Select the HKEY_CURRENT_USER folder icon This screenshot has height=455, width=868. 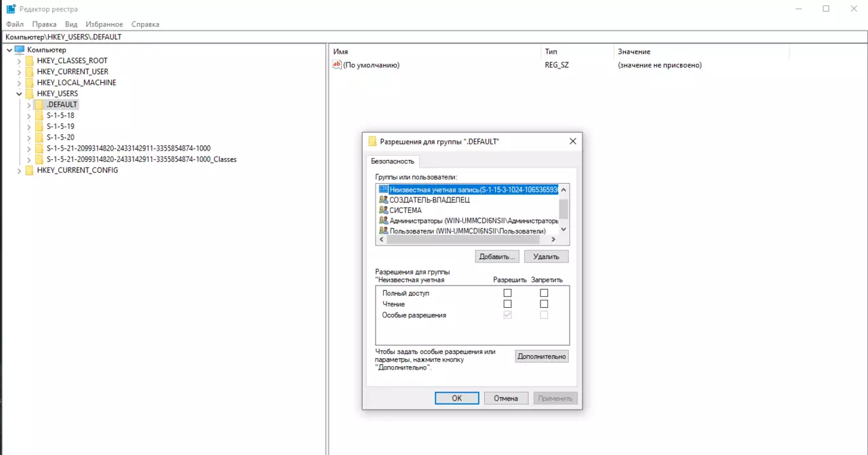(x=29, y=71)
